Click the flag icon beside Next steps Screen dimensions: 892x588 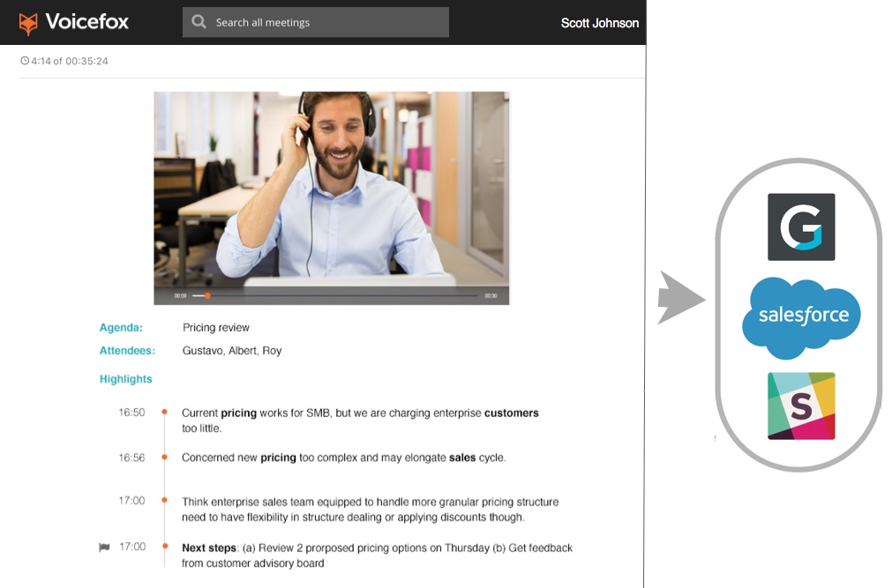pyautogui.click(x=104, y=547)
